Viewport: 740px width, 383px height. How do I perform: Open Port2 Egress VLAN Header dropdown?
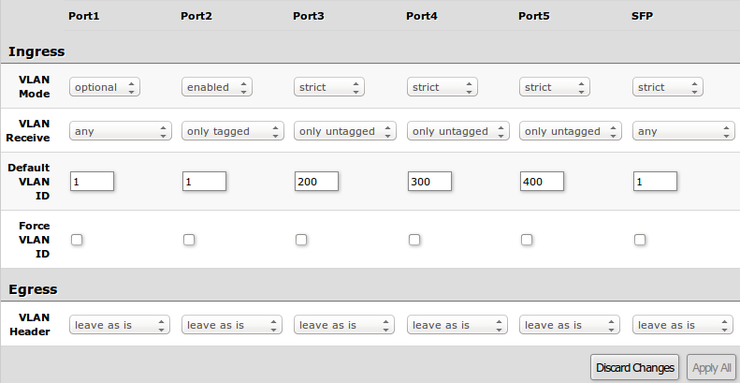pos(232,325)
